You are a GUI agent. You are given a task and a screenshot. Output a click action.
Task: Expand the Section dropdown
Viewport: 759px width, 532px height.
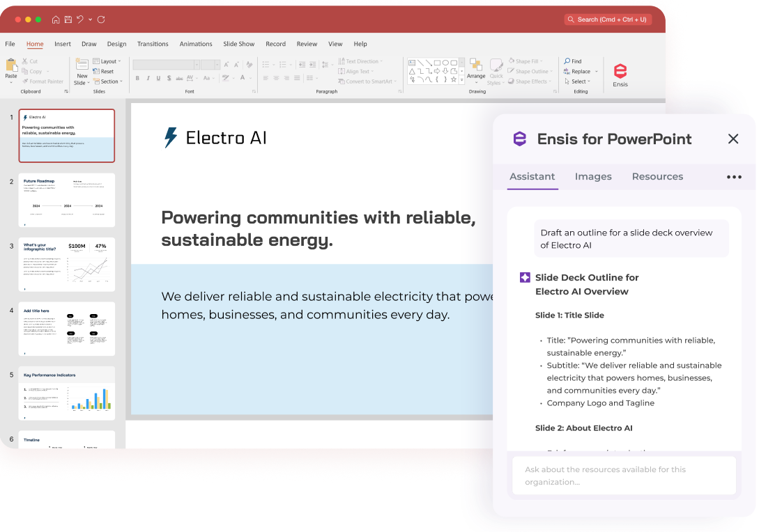pos(108,81)
